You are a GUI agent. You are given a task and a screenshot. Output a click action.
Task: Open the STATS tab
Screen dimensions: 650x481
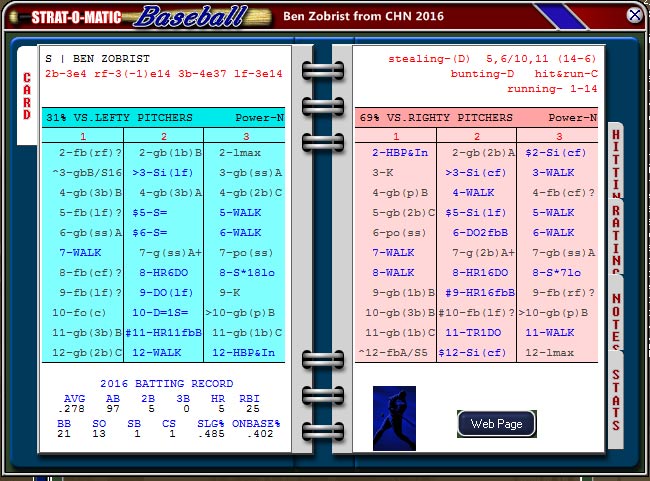pos(616,400)
